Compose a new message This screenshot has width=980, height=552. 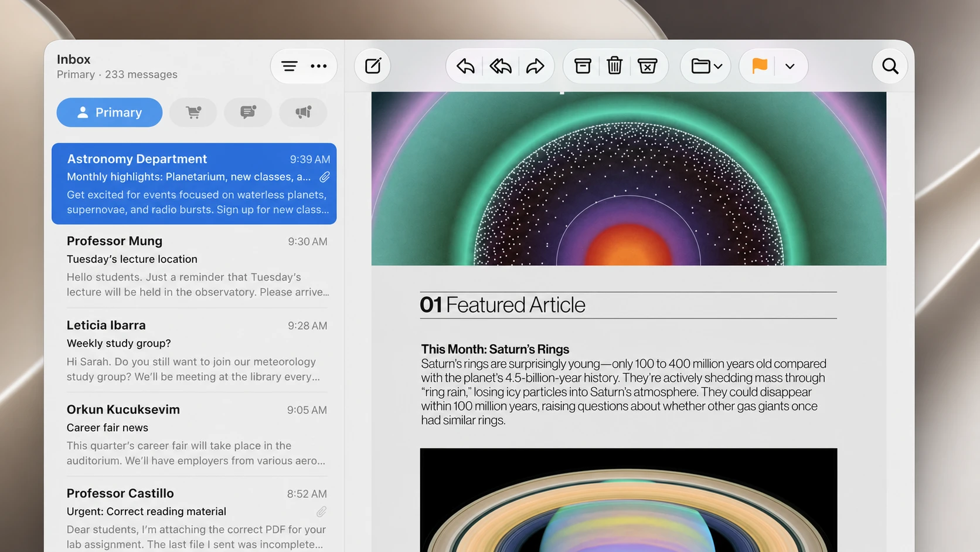(x=373, y=66)
